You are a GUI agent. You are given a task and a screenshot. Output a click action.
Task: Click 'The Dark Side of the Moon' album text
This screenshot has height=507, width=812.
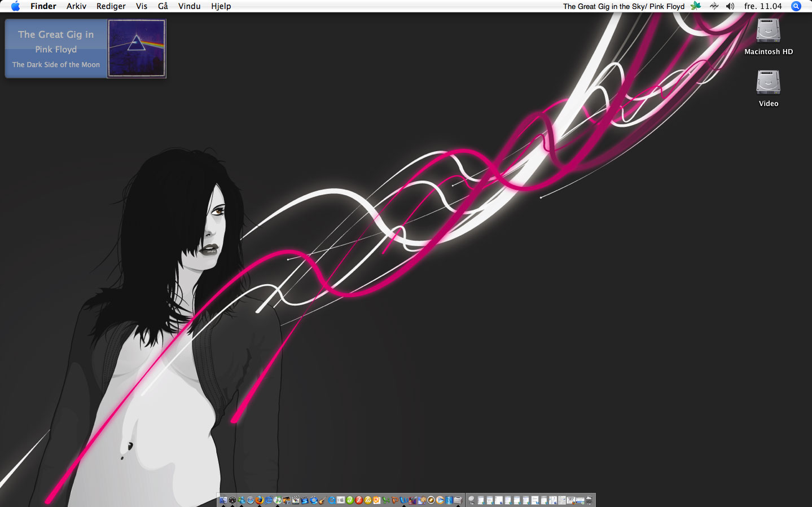pyautogui.click(x=56, y=65)
